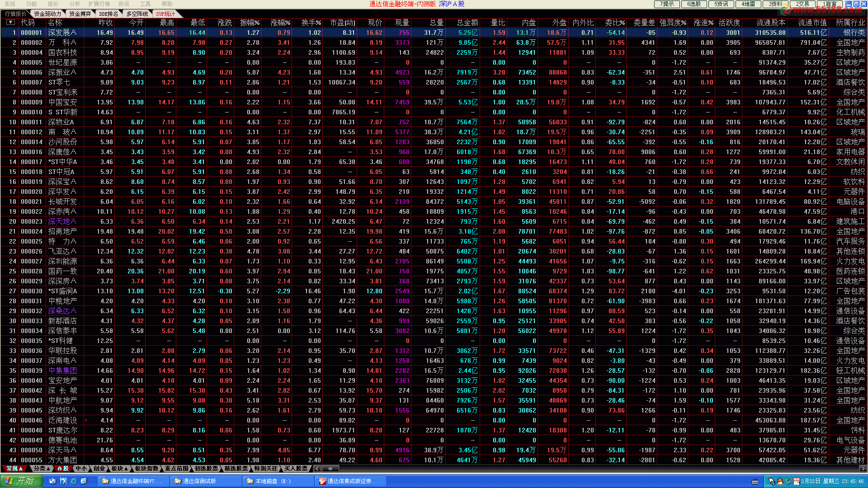Click the calendar tray icon beside date
The image size is (868, 488).
(x=797, y=481)
